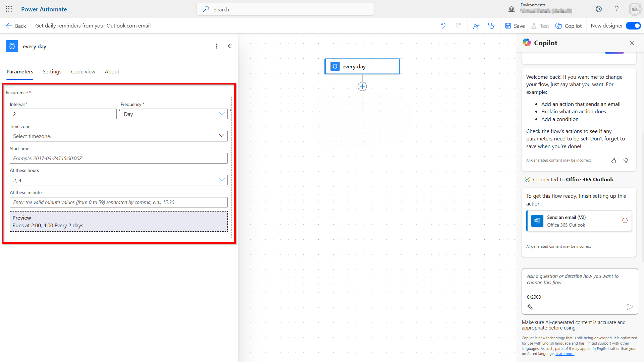
Task: Click the Interval input field
Action: [63, 114]
